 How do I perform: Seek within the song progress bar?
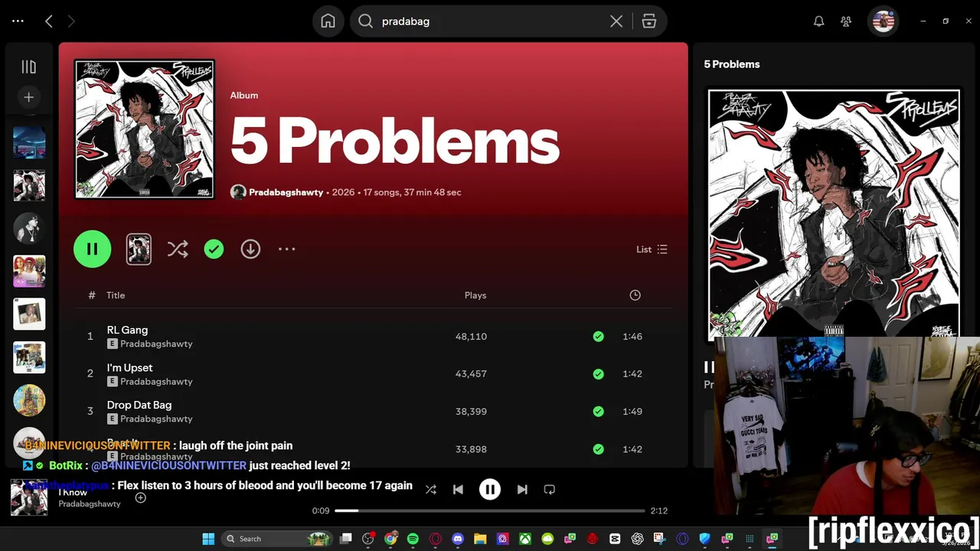(x=490, y=510)
